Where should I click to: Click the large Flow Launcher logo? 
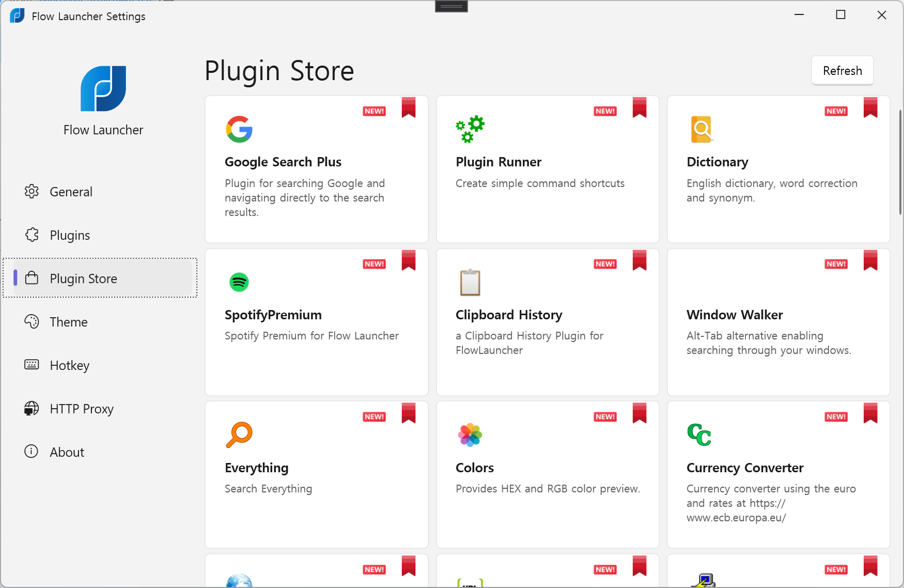click(103, 88)
